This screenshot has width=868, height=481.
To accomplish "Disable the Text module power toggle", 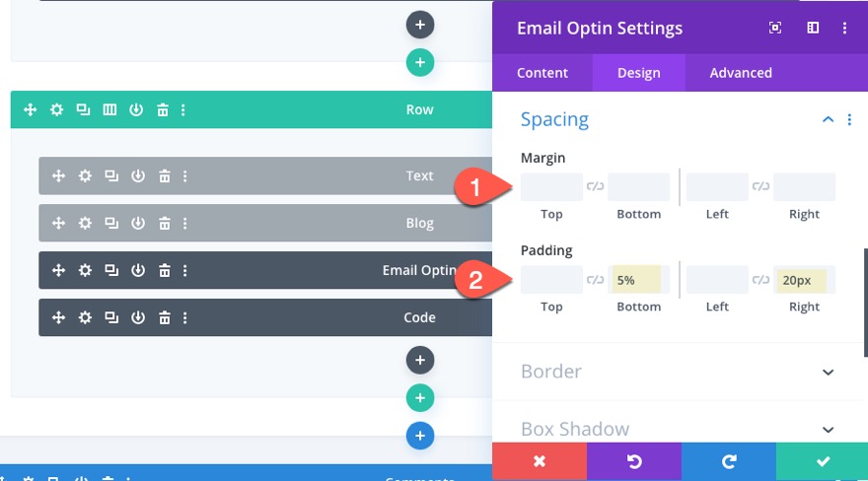I will pos(138,176).
